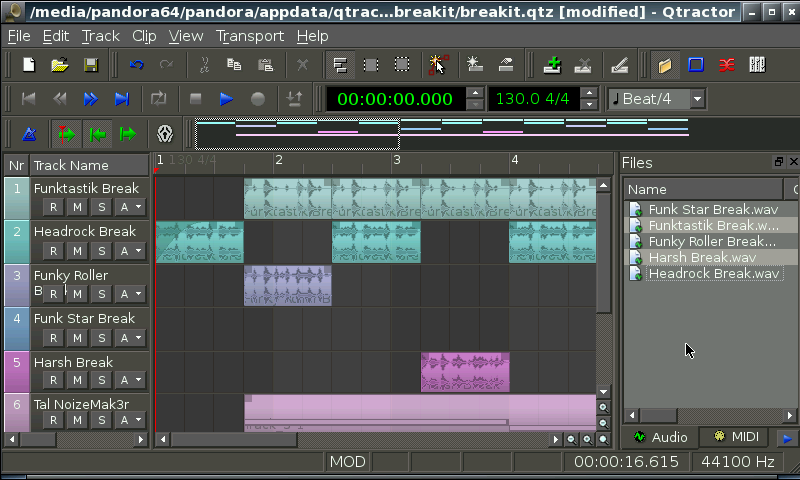Click the Name column header in Files
Viewport: 800px width, 480px height.
tap(700, 189)
